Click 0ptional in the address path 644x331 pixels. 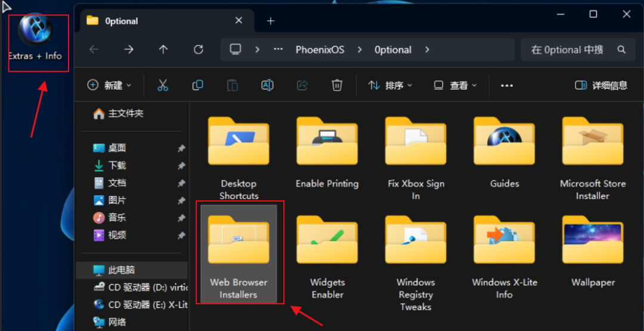point(393,50)
